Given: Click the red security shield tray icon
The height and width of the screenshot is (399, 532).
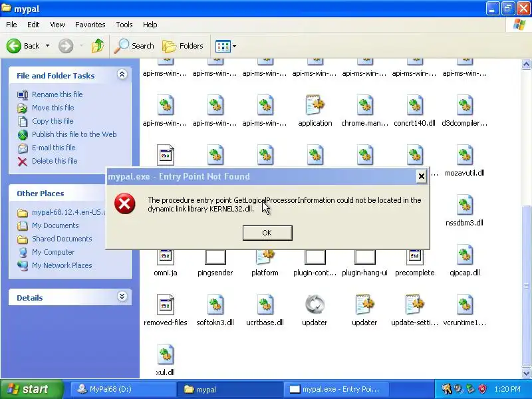Looking at the screenshot, I should click(481, 389).
